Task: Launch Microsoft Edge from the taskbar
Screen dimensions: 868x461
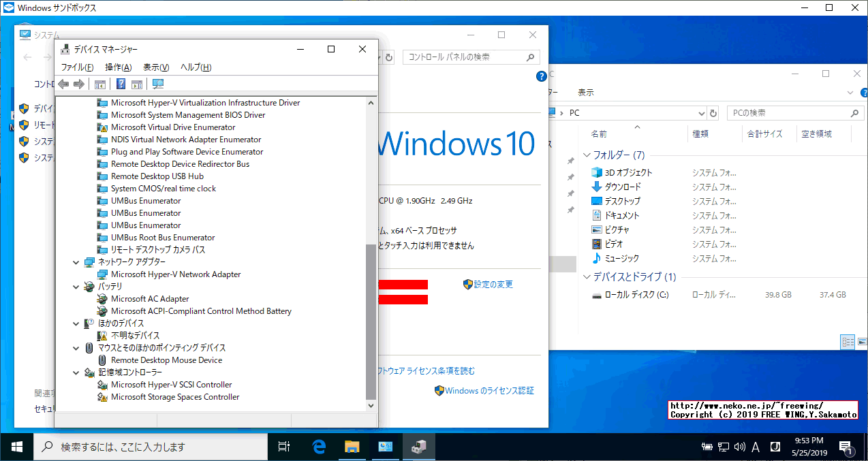Action: click(318, 447)
